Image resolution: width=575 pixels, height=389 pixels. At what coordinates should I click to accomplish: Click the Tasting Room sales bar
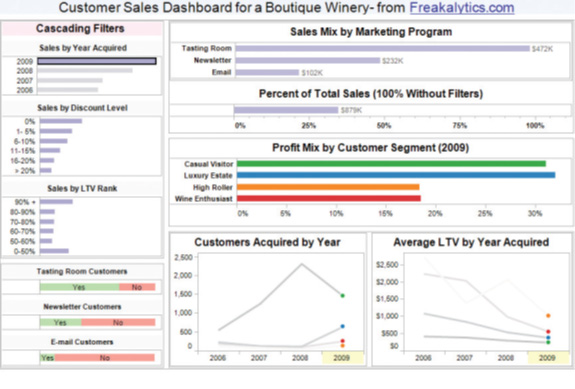click(382, 48)
